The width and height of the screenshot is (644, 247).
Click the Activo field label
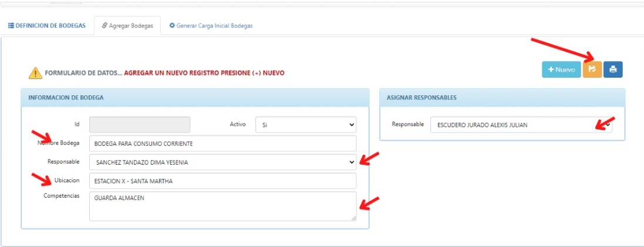pyautogui.click(x=237, y=124)
